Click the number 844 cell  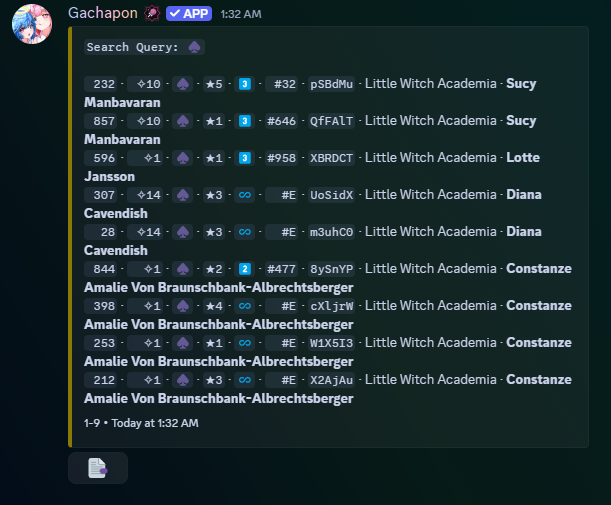point(101,269)
